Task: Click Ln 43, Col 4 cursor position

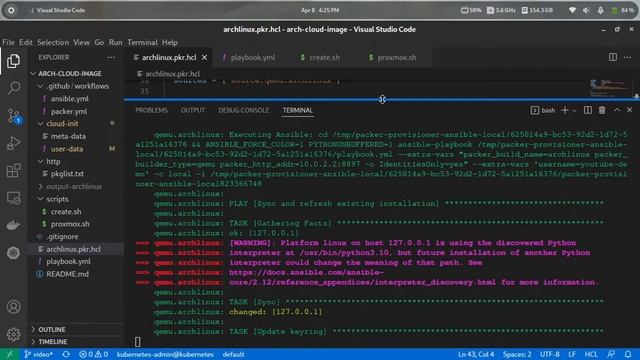Action: click(x=476, y=354)
